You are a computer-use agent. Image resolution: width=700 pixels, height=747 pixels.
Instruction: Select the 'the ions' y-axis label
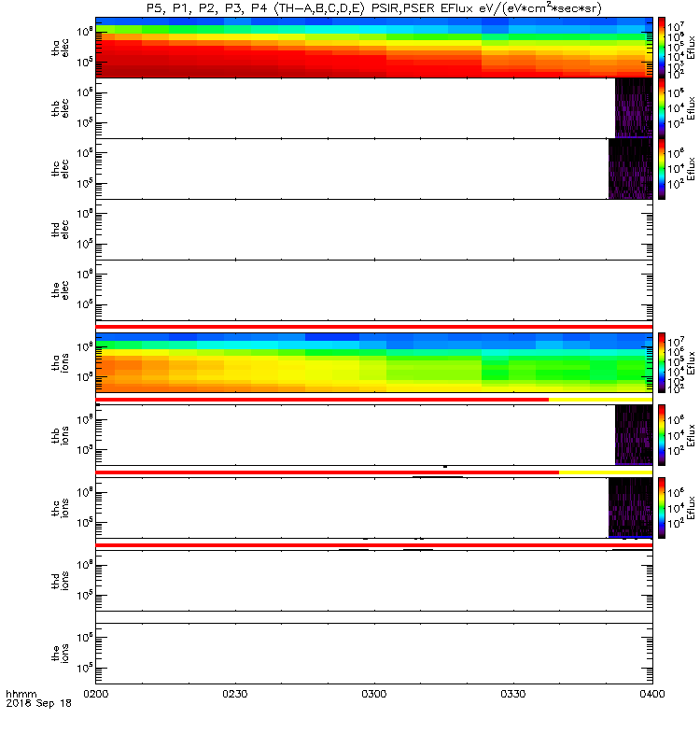coord(61,653)
